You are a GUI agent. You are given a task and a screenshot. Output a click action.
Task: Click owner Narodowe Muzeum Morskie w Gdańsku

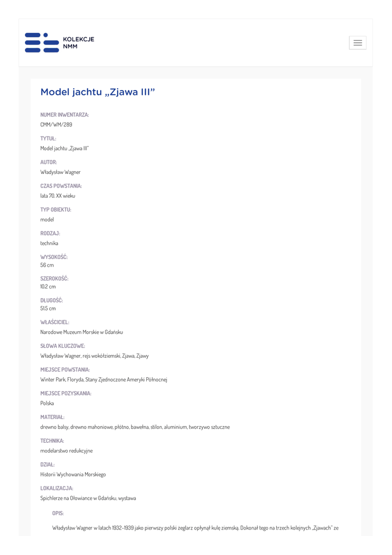(82, 332)
